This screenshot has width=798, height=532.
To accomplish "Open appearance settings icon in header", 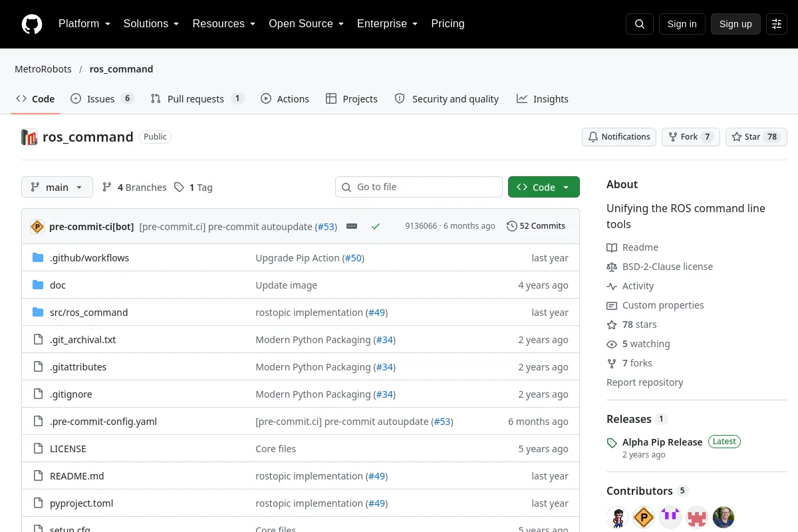I will point(777,24).
